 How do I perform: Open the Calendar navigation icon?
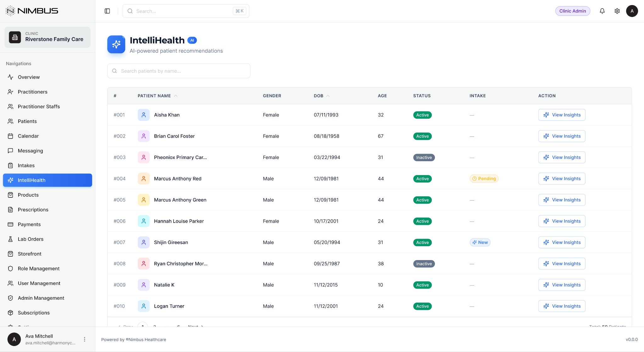10,136
